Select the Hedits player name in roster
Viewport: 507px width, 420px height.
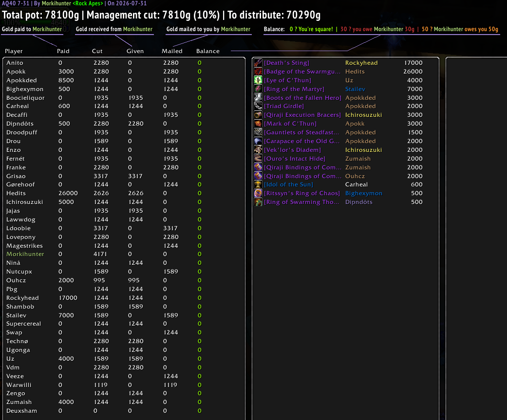pyautogui.click(x=16, y=193)
